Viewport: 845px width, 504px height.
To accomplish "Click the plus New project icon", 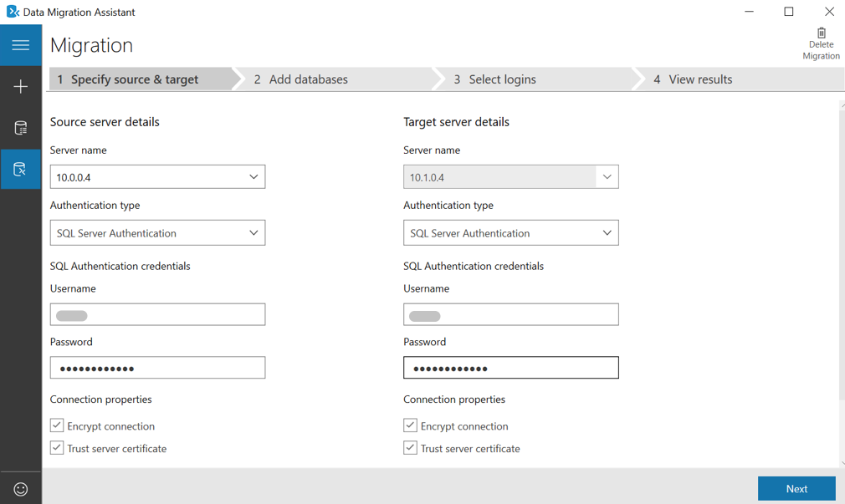I will click(x=20, y=86).
